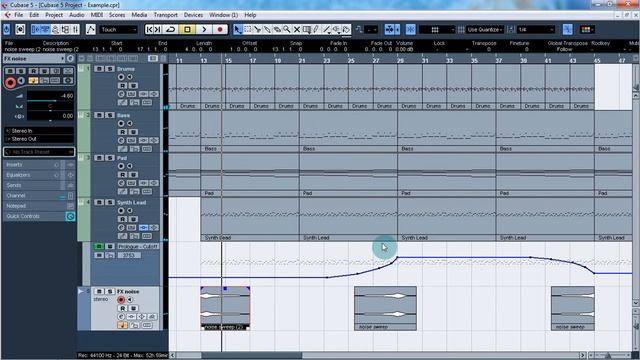Toggle the Cycle loop button
The height and width of the screenshot is (360, 640).
pos(171,29)
